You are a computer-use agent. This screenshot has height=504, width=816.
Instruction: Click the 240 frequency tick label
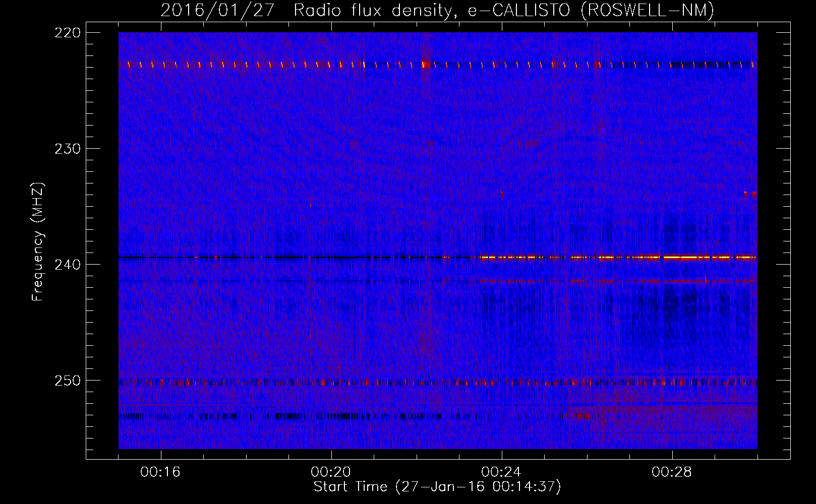point(67,265)
